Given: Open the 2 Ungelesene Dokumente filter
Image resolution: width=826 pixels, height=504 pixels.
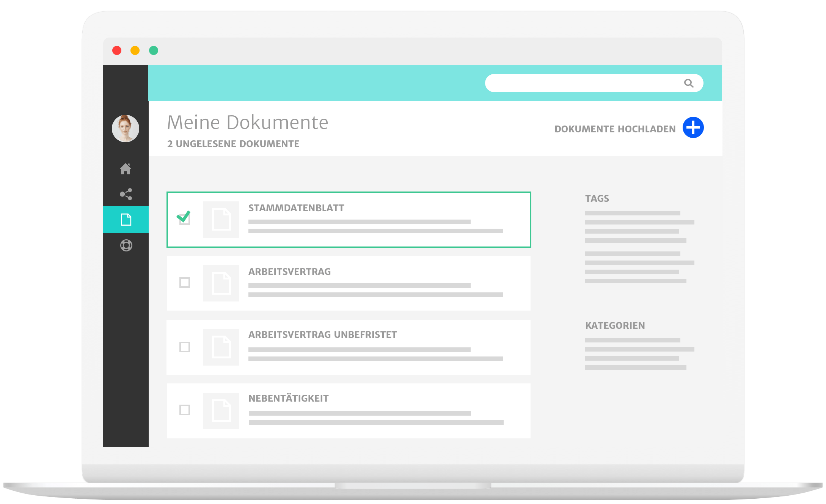Looking at the screenshot, I should [x=233, y=144].
